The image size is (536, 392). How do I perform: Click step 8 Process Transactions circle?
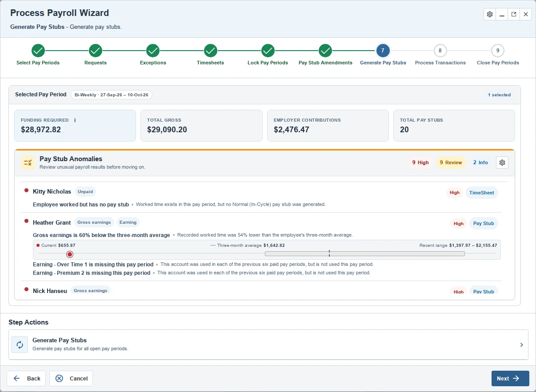pos(440,51)
